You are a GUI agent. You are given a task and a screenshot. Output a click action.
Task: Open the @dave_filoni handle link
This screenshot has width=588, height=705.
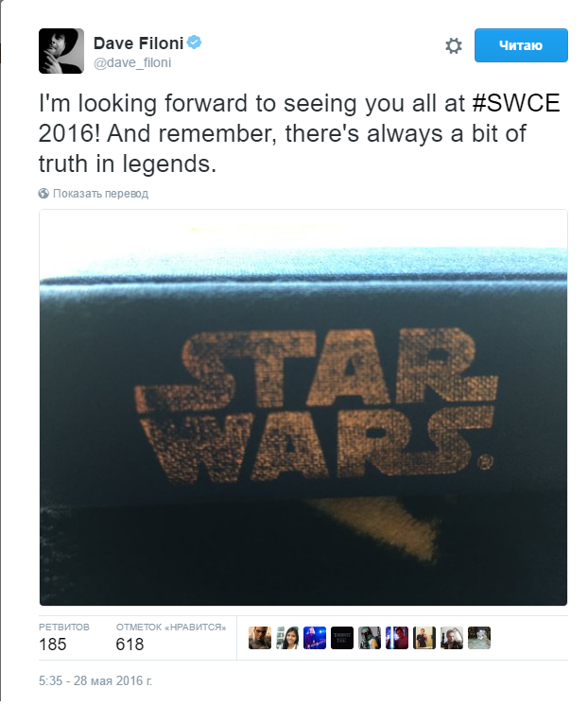132,62
